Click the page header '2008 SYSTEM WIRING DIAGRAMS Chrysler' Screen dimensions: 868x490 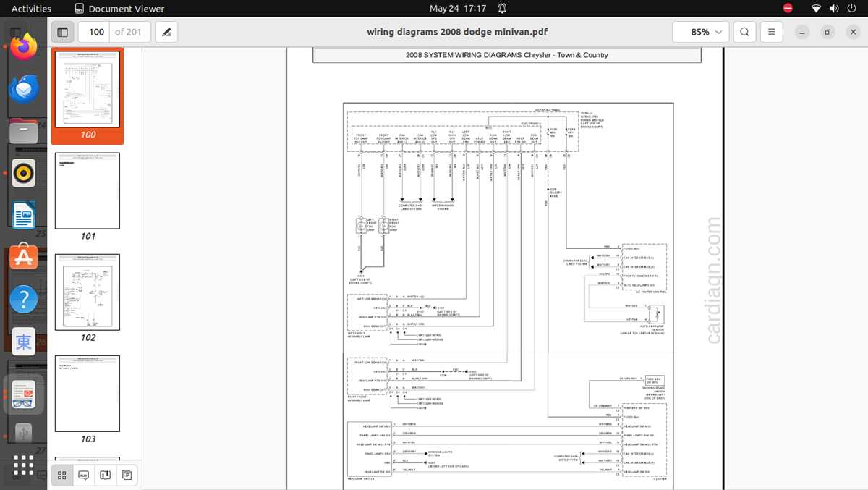(506, 55)
